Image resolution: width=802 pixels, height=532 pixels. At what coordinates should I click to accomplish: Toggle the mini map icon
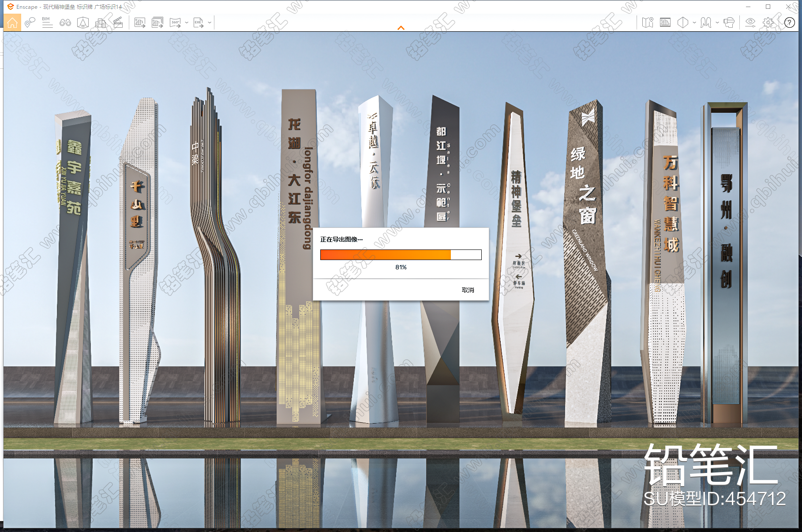click(x=648, y=22)
